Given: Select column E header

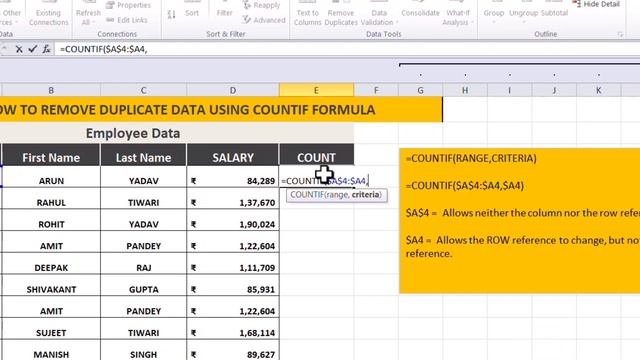Looking at the screenshot, I should pyautogui.click(x=316, y=90).
